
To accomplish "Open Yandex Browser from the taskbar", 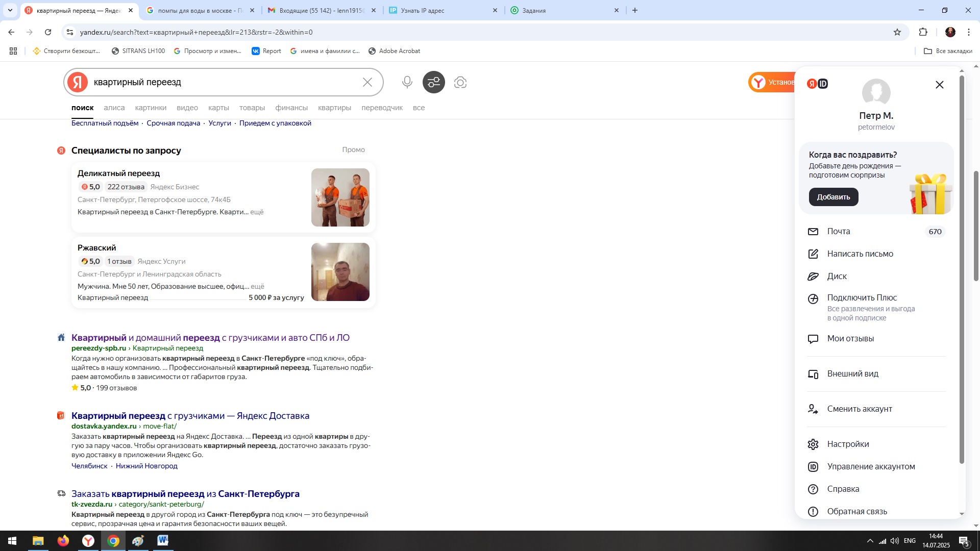I will [x=88, y=541].
